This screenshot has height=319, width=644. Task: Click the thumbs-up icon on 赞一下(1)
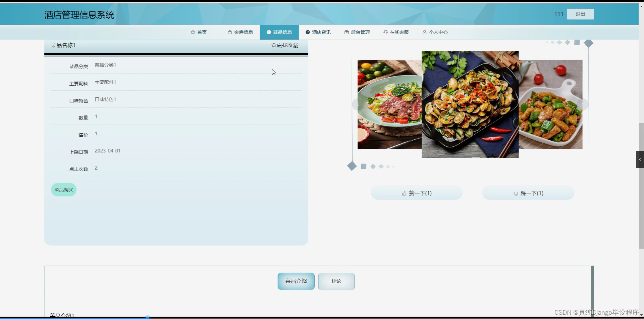(405, 193)
